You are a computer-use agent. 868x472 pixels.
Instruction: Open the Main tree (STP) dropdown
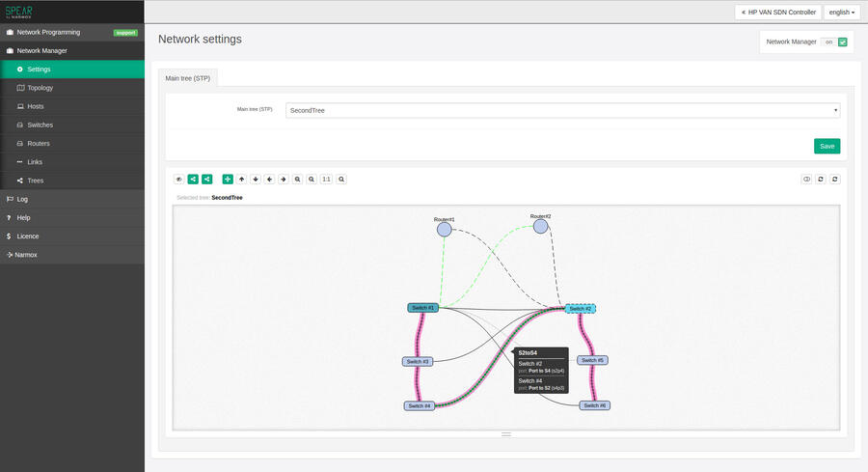[562, 110]
